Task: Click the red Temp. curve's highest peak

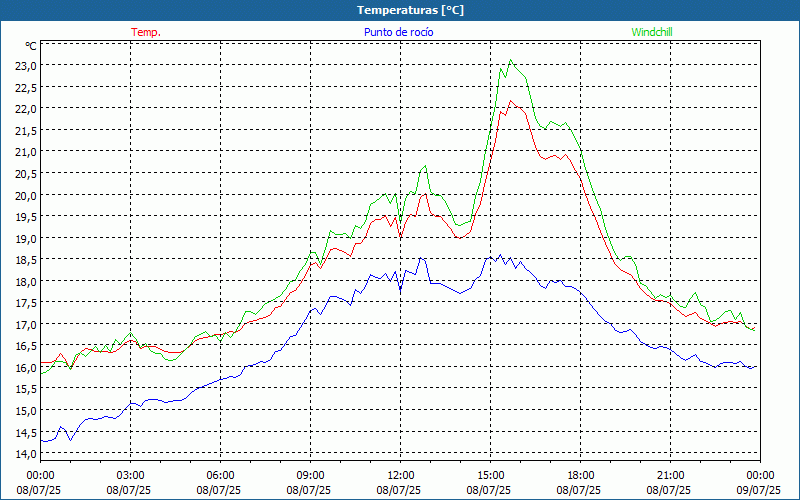Action: (511, 100)
